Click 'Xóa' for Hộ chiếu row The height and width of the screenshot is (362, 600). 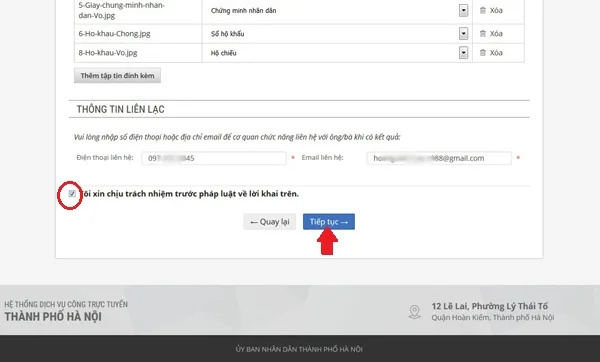(x=496, y=52)
